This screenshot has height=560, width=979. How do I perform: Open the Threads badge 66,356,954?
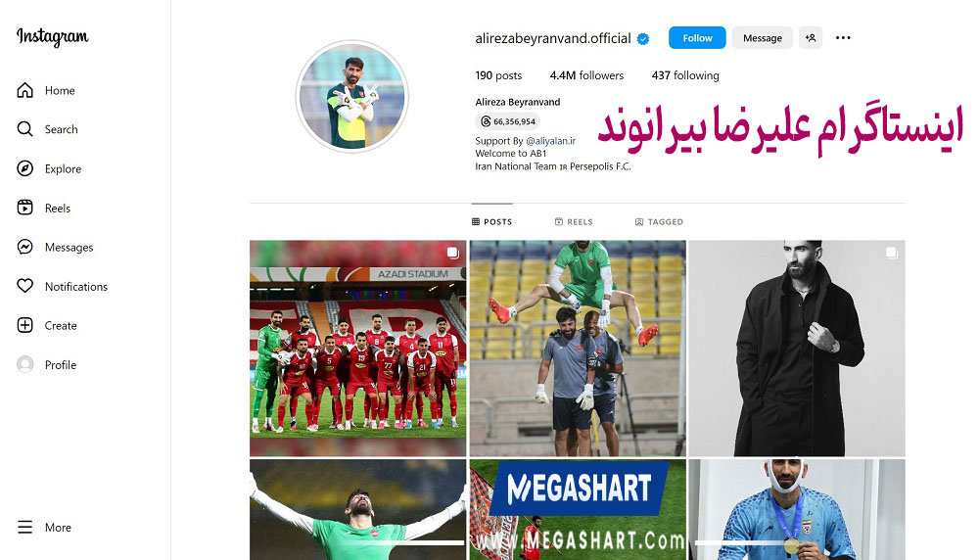click(507, 121)
